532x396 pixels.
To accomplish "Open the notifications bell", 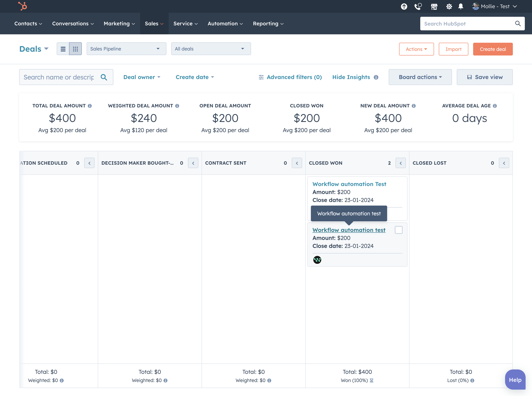I will [x=461, y=6].
